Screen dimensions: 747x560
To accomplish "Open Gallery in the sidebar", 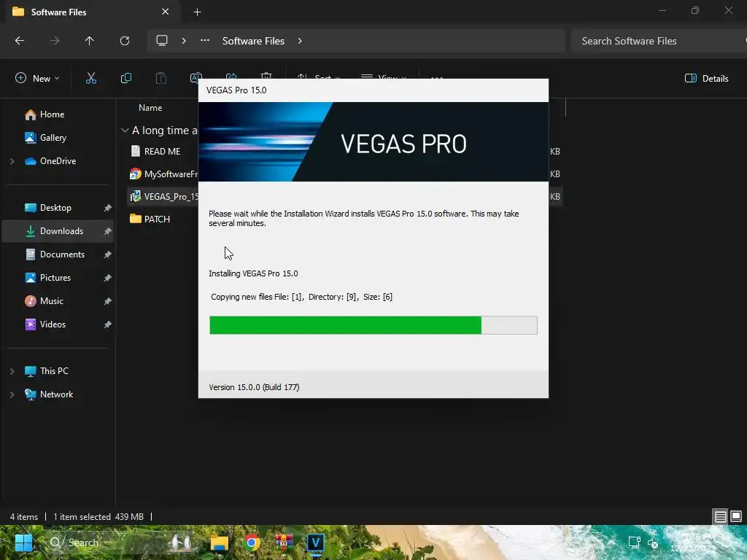I will click(53, 138).
